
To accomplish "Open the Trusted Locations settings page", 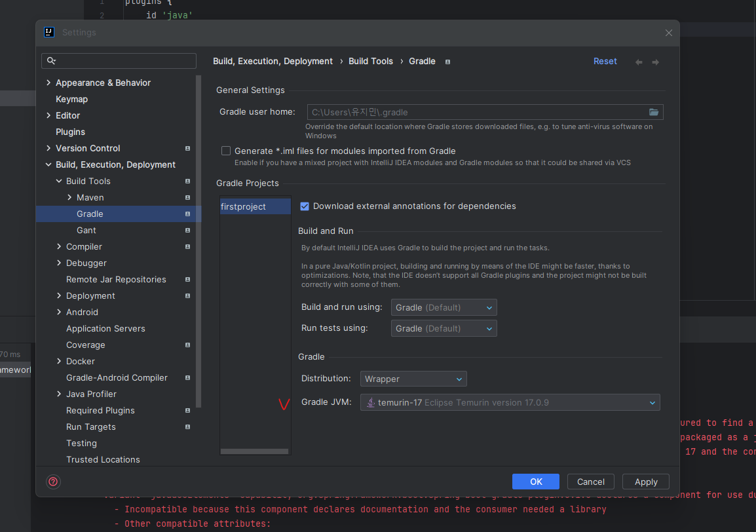I will point(103,460).
